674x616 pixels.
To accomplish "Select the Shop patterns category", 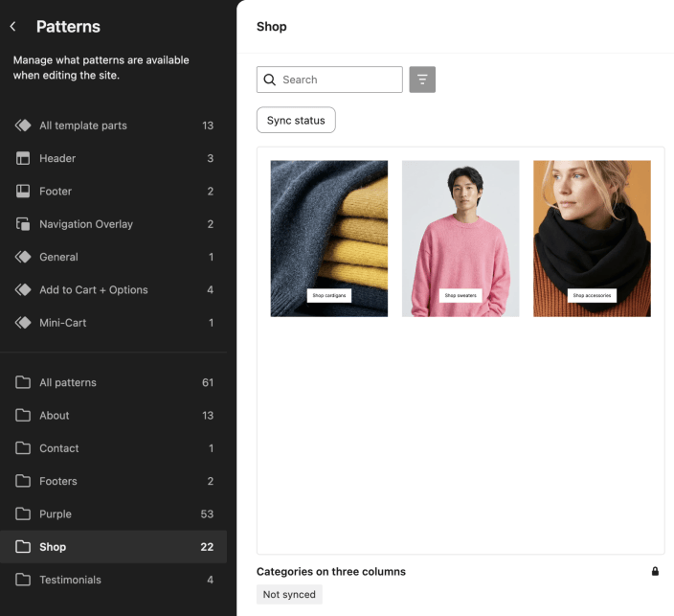I will 114,547.
